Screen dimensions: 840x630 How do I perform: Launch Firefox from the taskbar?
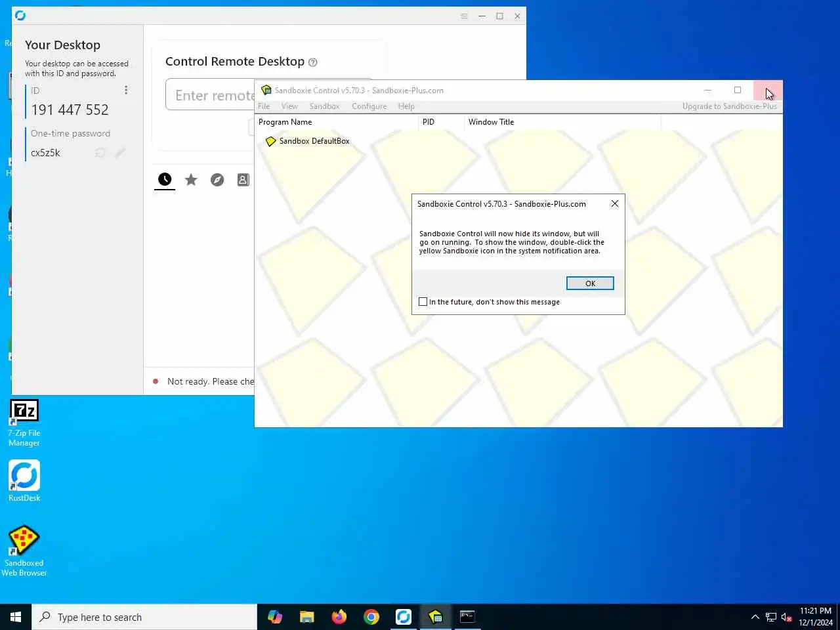pyautogui.click(x=339, y=617)
